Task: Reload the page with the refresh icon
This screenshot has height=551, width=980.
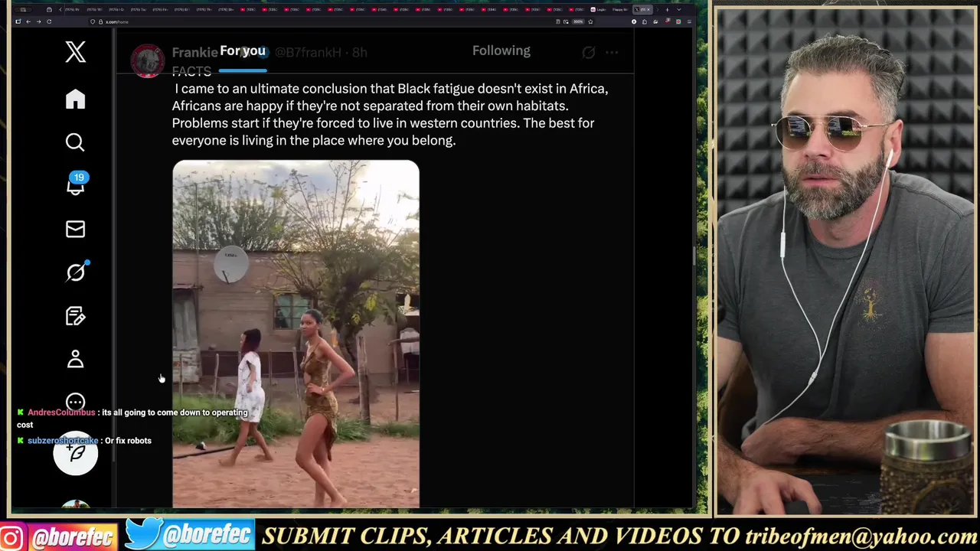Action: 49,21
